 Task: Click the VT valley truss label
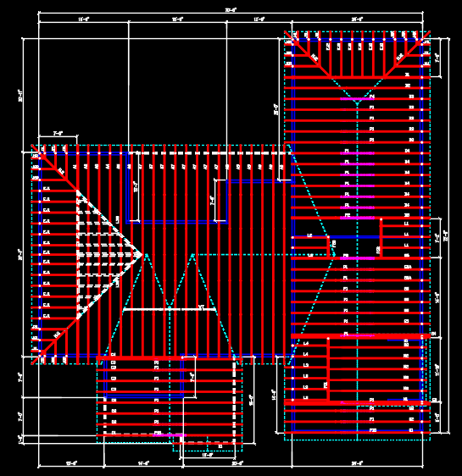coord(201,307)
